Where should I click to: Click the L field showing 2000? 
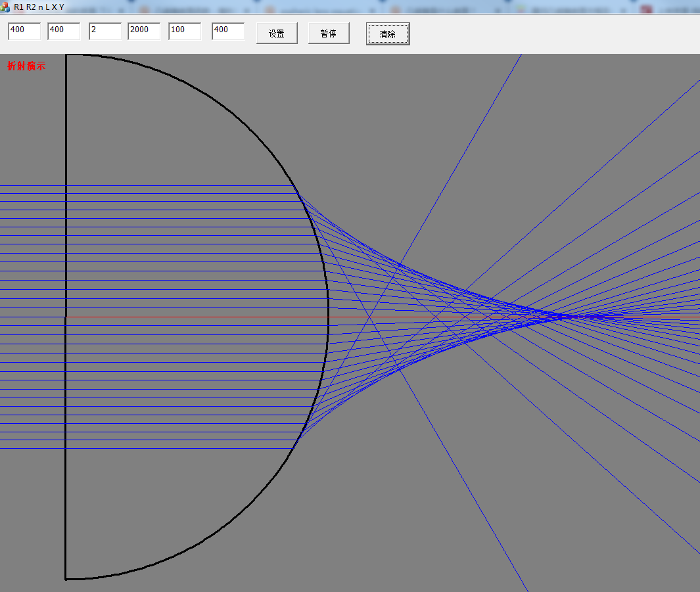[144, 32]
